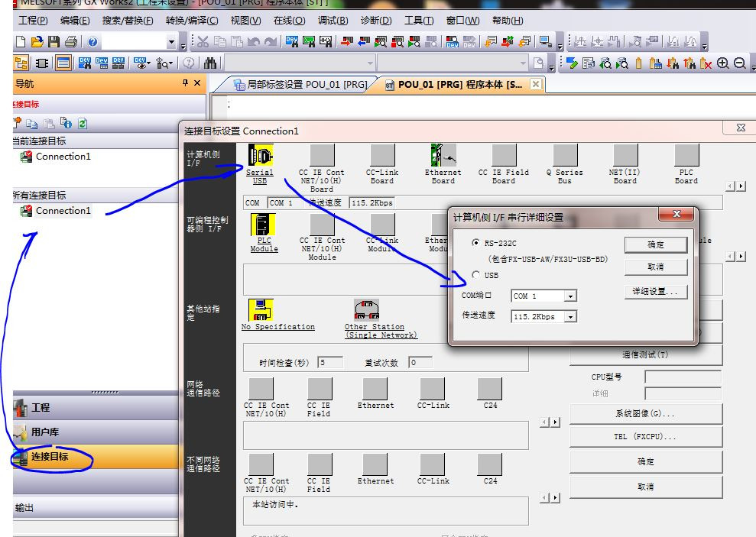Screen dimensions: 756x537
Task: Close the POU_01 program body tab
Action: (x=536, y=84)
